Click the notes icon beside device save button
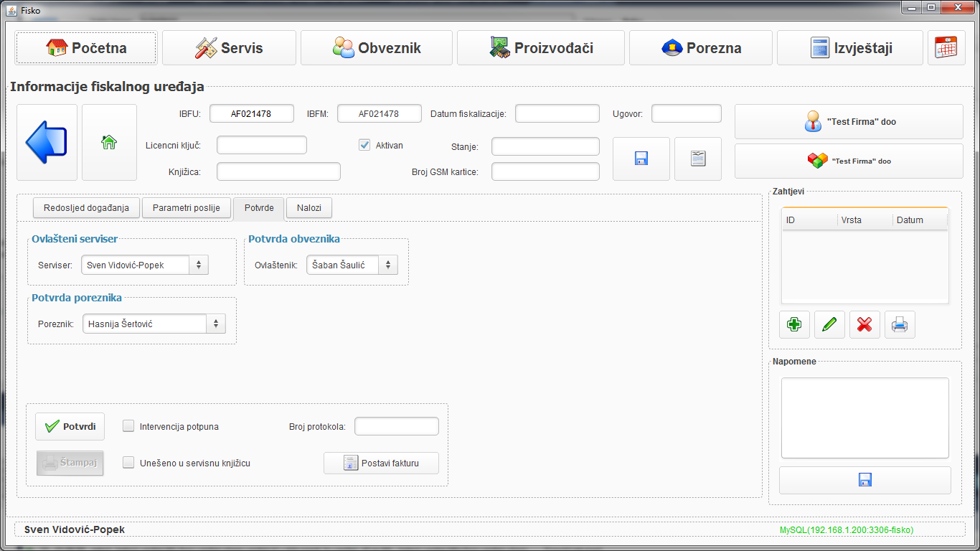980x551 pixels. click(x=697, y=159)
